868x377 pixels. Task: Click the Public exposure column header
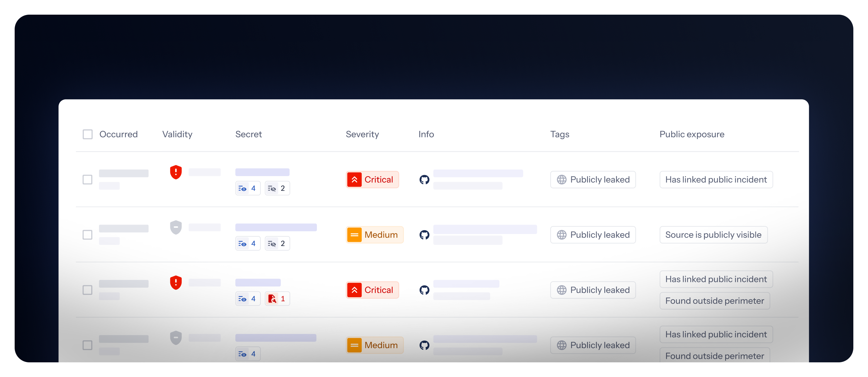coord(691,135)
